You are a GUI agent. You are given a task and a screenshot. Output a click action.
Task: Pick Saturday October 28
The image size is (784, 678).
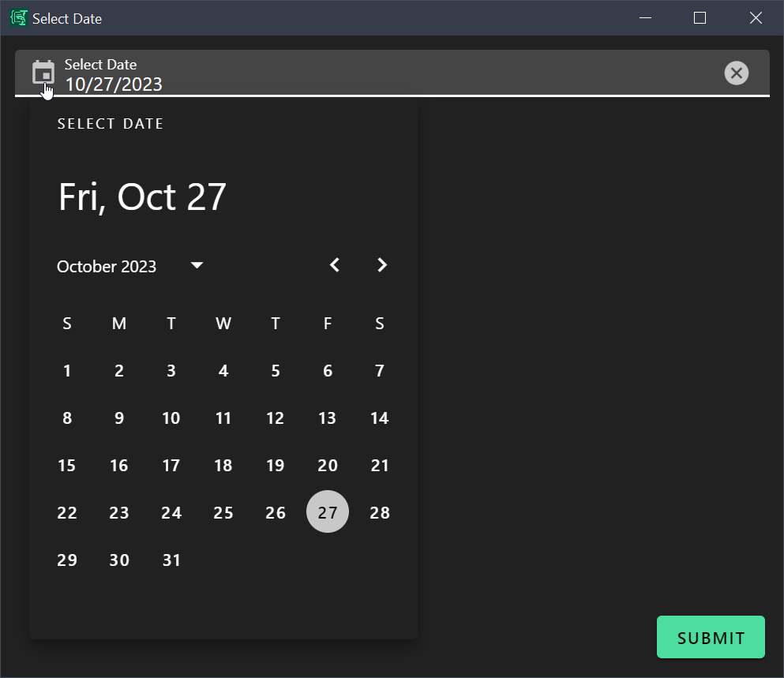click(x=380, y=513)
